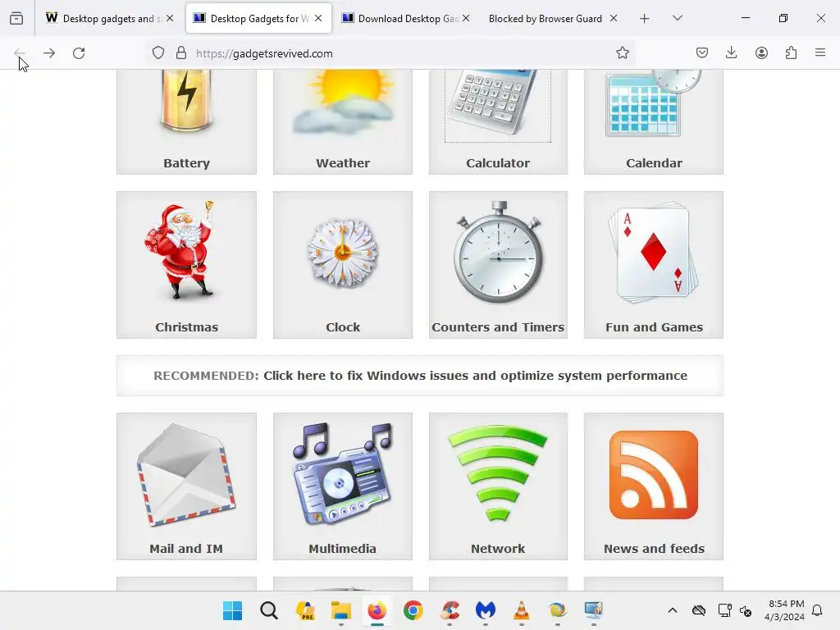Open Firefox View recent browsing button

click(16, 19)
